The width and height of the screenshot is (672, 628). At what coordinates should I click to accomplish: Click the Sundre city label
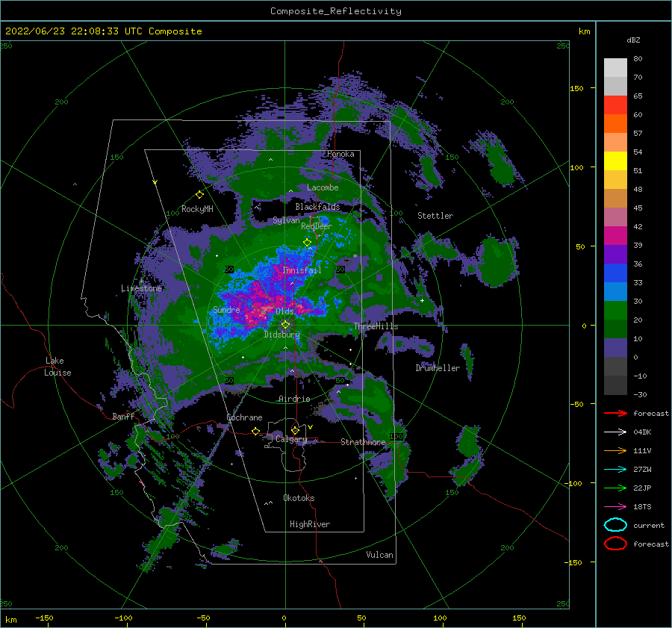pos(226,310)
